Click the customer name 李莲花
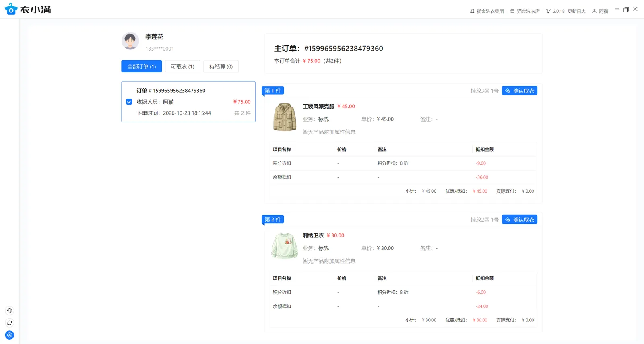The width and height of the screenshot is (644, 344). pos(155,37)
